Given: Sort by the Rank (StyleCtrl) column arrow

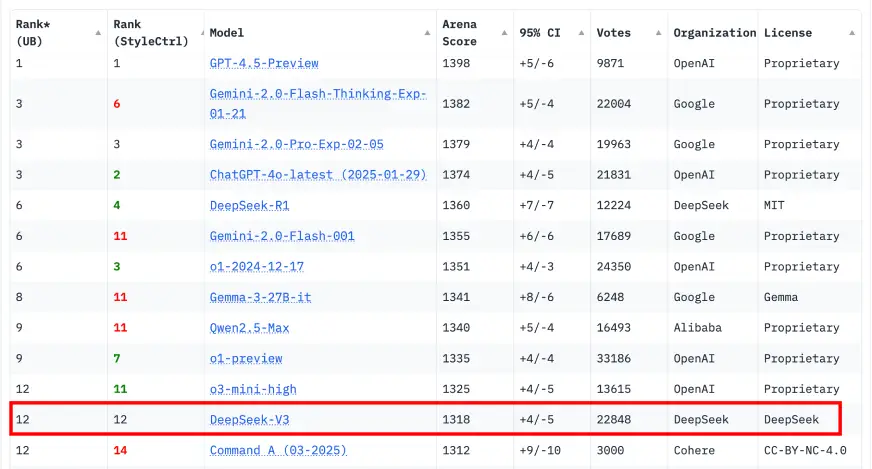Looking at the screenshot, I should (202, 33).
